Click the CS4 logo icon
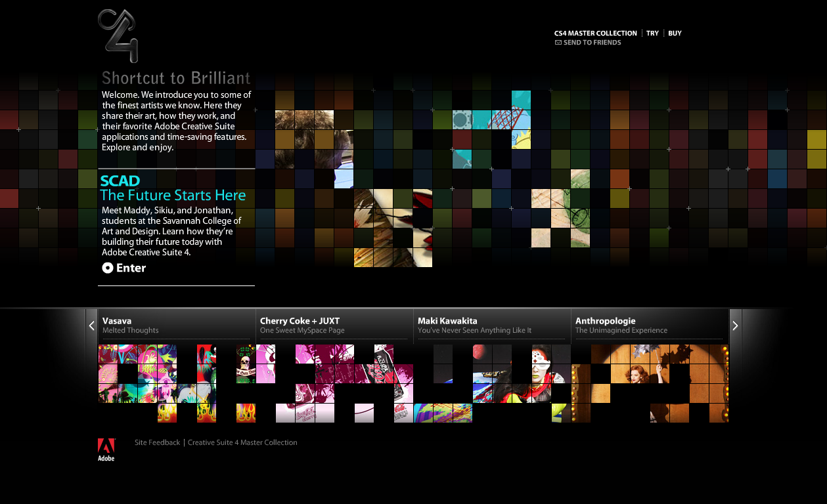 (x=118, y=35)
